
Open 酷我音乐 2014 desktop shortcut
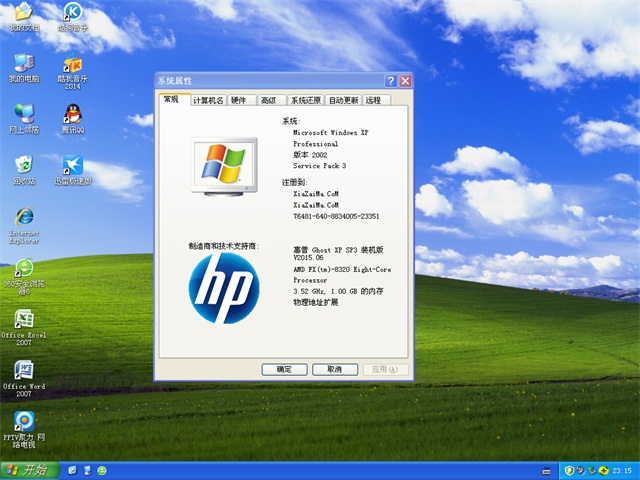(x=72, y=64)
